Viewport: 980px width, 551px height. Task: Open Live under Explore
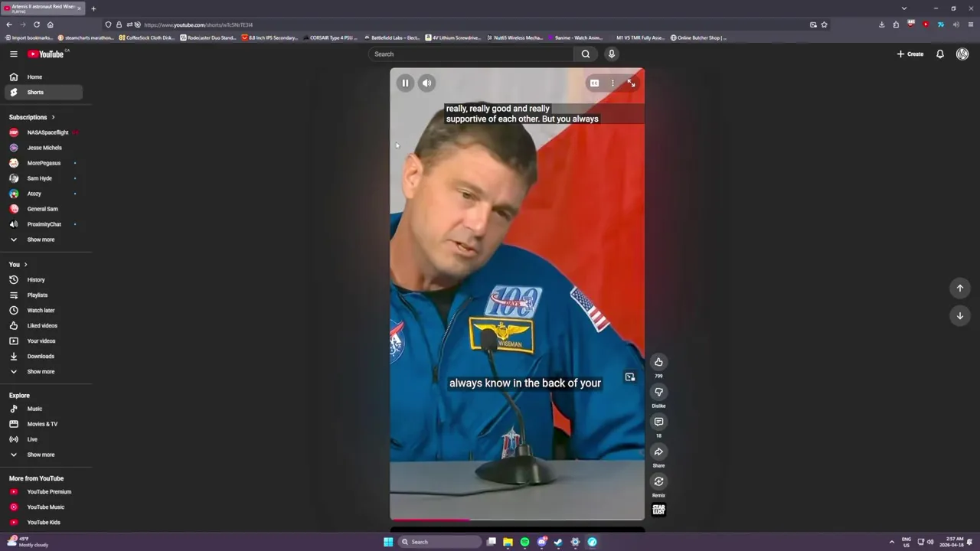[x=43, y=439]
